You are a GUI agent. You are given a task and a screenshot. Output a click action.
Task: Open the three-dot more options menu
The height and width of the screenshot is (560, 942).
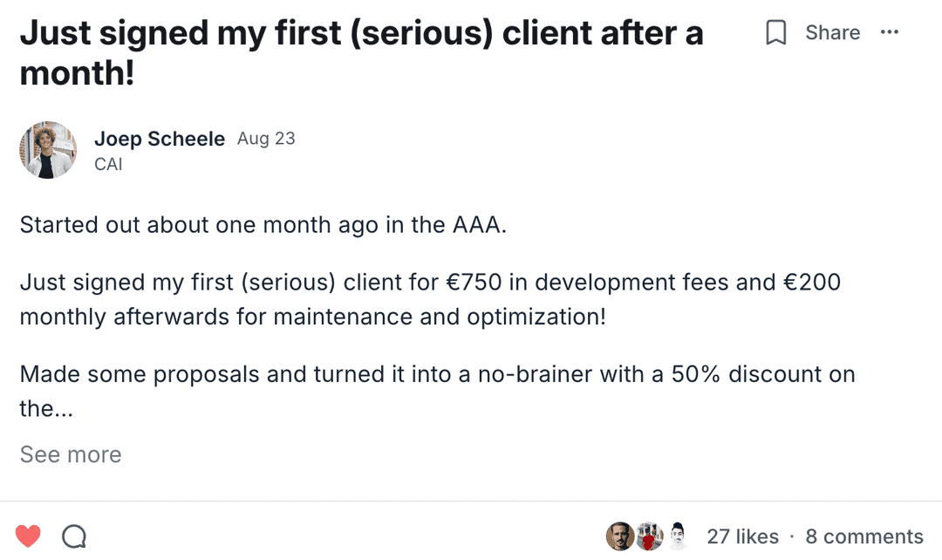tap(889, 33)
